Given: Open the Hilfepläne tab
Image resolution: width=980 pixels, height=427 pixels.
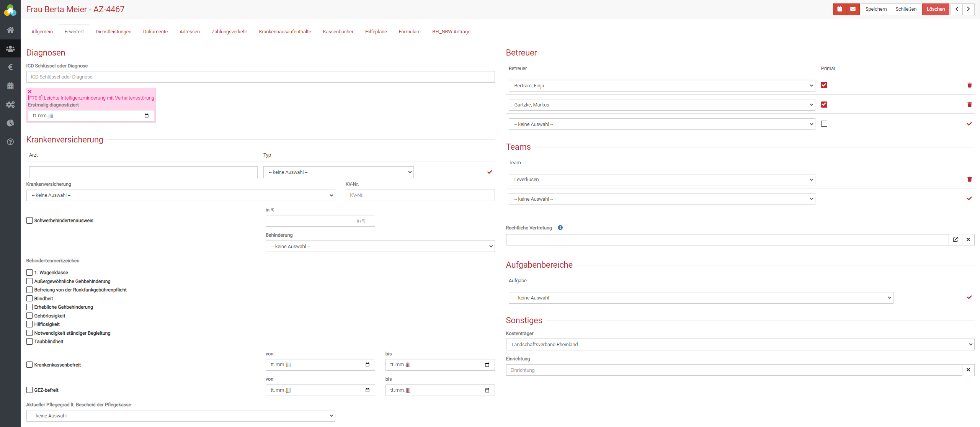Looking at the screenshot, I should tap(376, 32).
